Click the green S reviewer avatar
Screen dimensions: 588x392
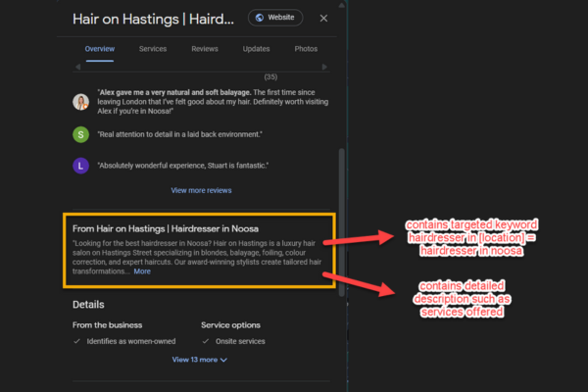pyautogui.click(x=80, y=133)
